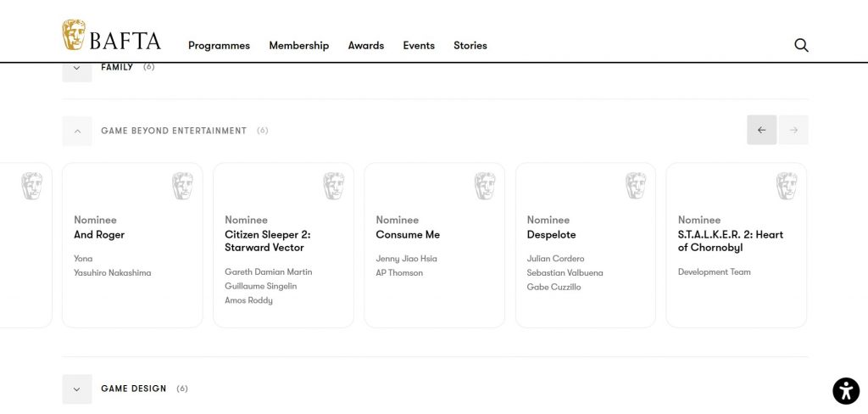Collapse the Game Beyond Entertainment chevron
Viewport: 868px width, 414px height.
tap(77, 131)
